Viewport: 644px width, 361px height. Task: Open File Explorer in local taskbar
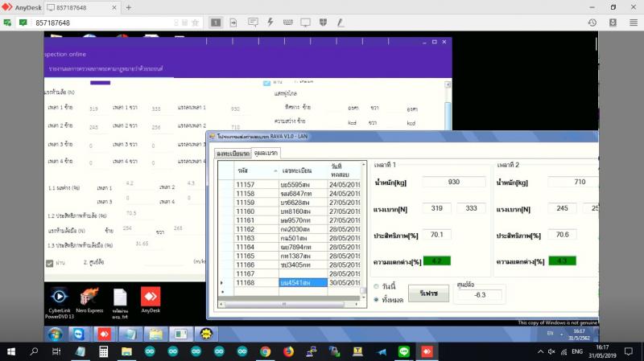126,351
